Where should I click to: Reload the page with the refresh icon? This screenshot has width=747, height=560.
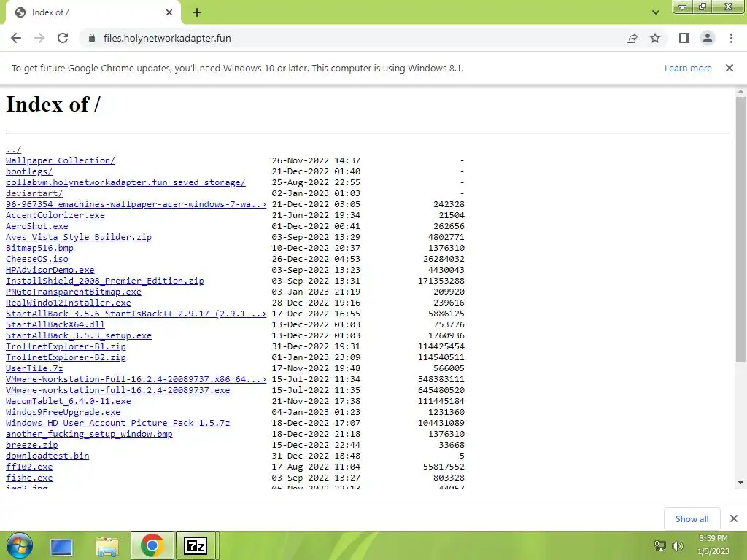pyautogui.click(x=63, y=38)
